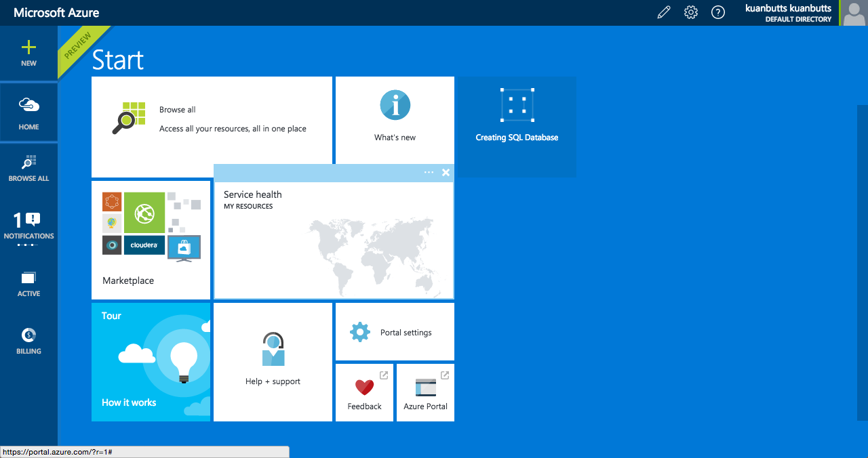Open Browse All in the sidebar

28,168
